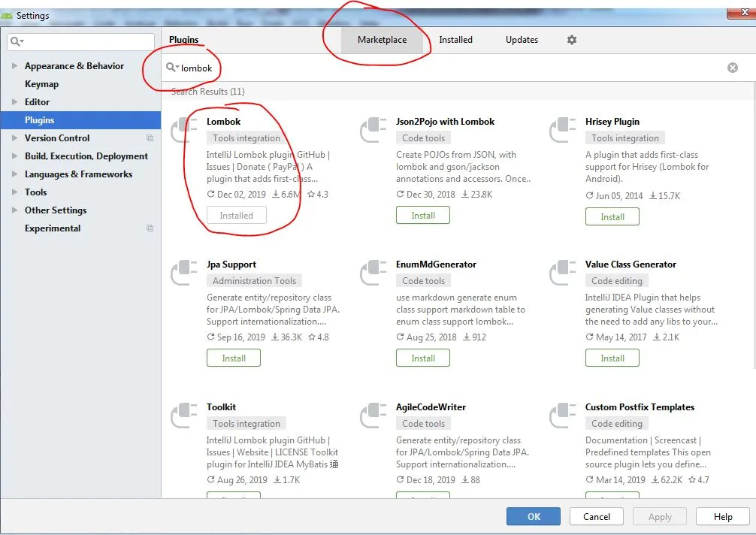Click the 62.2K downloads count
Viewport: 756px width, 535px height.
pos(667,479)
